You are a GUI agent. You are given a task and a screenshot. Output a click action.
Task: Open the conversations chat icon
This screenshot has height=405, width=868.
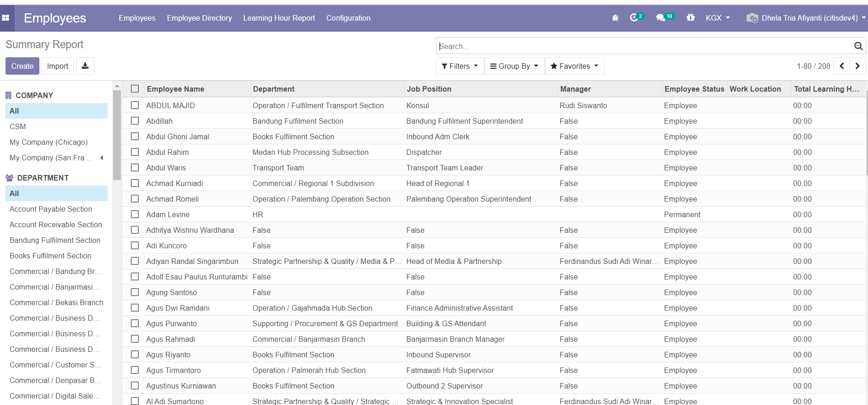point(660,18)
